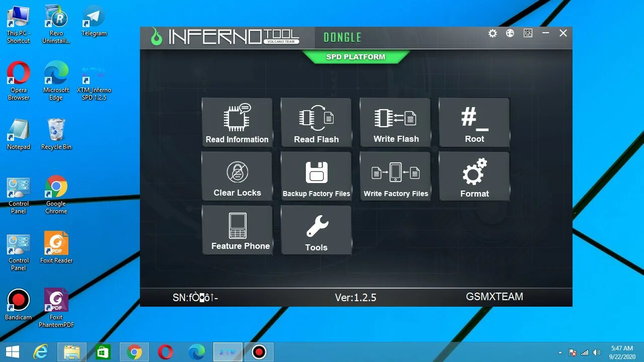
Task: Click the SN serial number text
Action: [195, 298]
